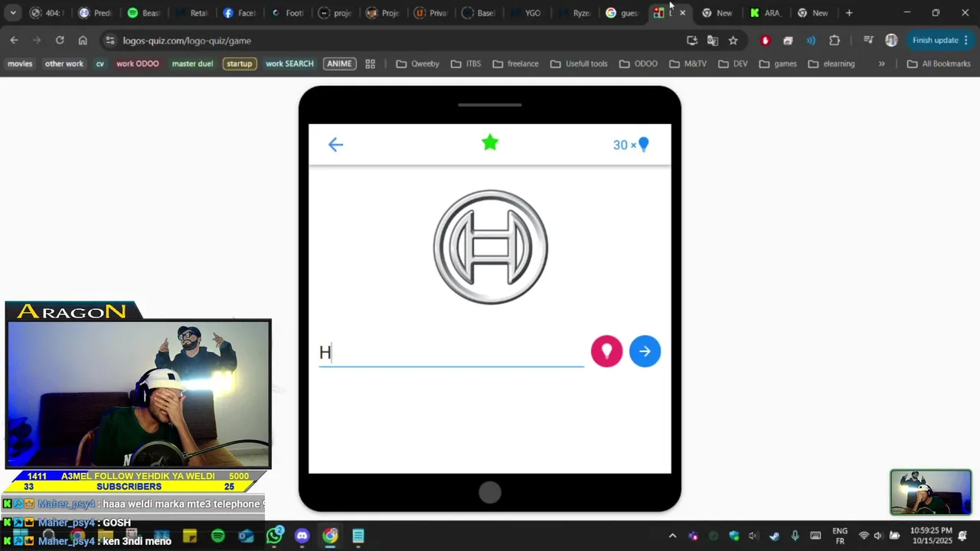Image resolution: width=980 pixels, height=551 pixels.
Task: Navigate browser back
Action: pyautogui.click(x=14, y=41)
